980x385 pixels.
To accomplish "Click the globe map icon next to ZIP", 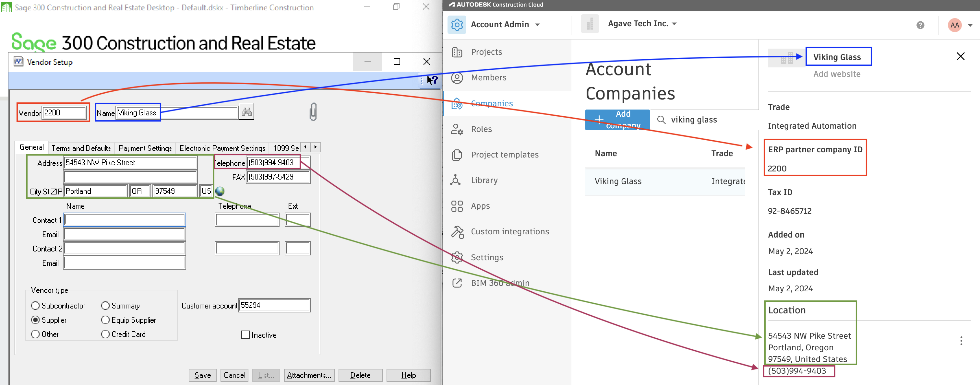I will [x=220, y=191].
